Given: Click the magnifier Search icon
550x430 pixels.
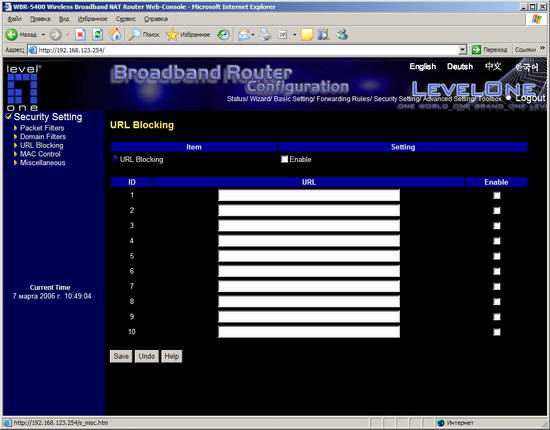Looking at the screenshot, I should point(134,34).
